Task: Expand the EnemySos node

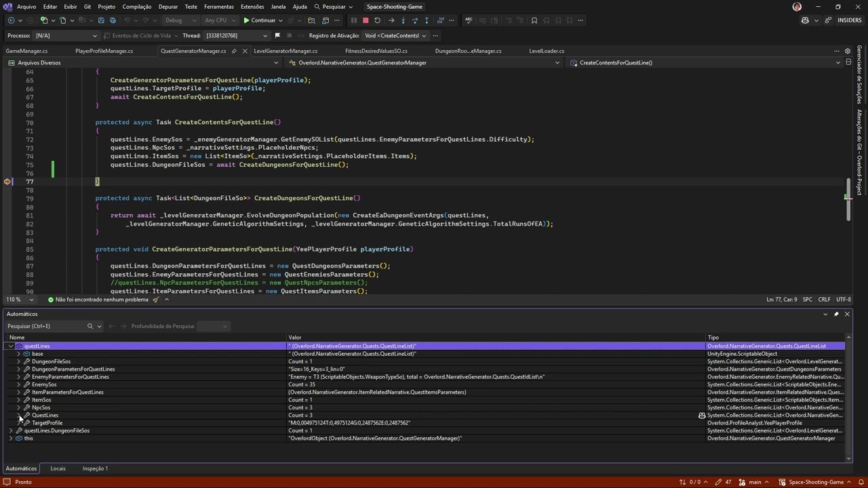Action: tap(18, 384)
